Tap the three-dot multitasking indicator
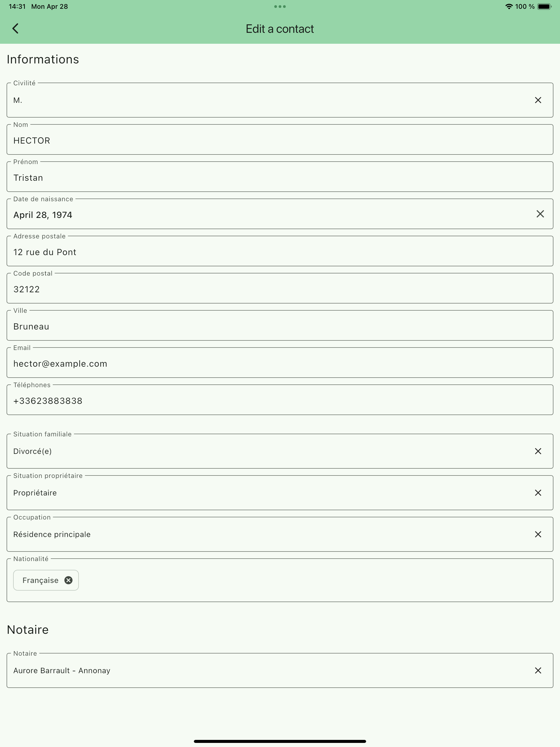This screenshot has height=747, width=560. tap(280, 6)
